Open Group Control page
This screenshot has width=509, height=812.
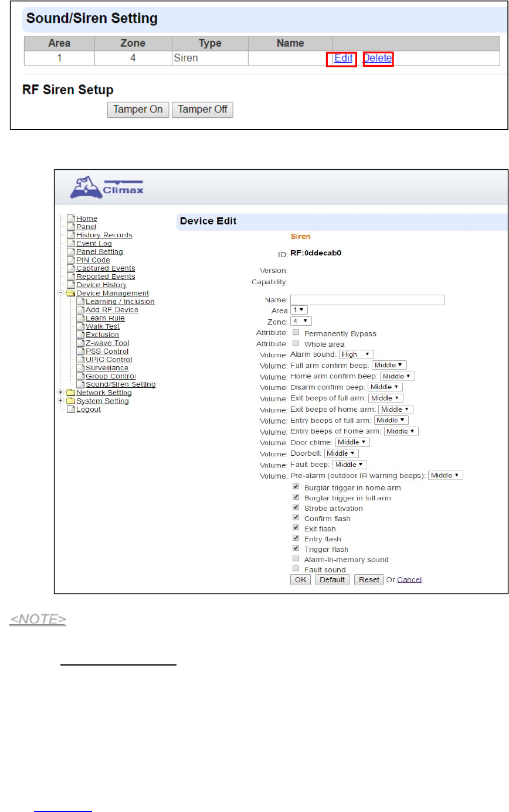click(x=111, y=376)
